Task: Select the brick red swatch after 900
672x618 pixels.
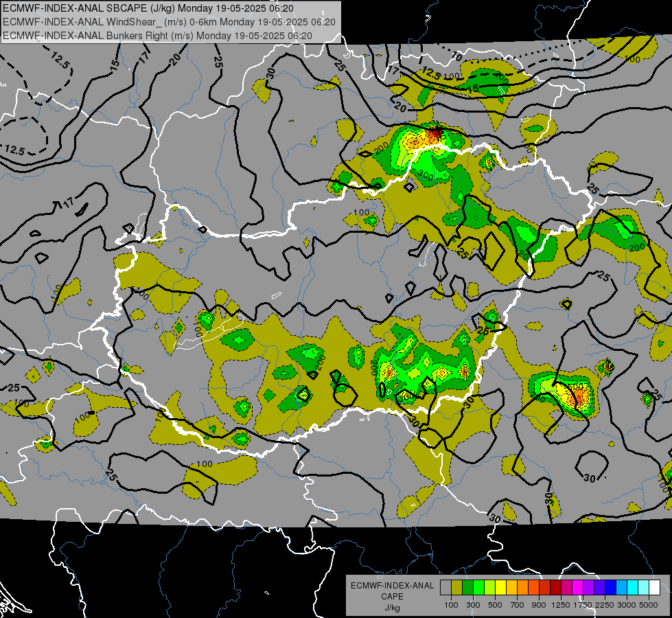Action: pyautogui.click(x=545, y=588)
